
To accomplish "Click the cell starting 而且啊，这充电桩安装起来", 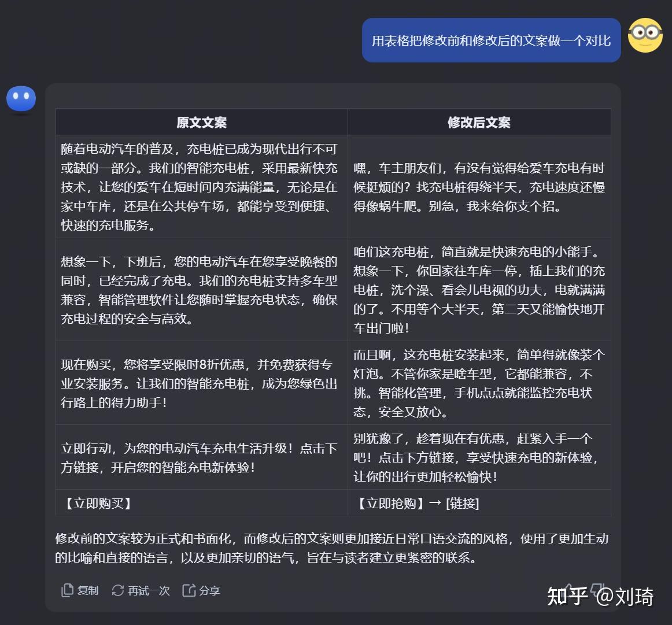I will click(479, 383).
